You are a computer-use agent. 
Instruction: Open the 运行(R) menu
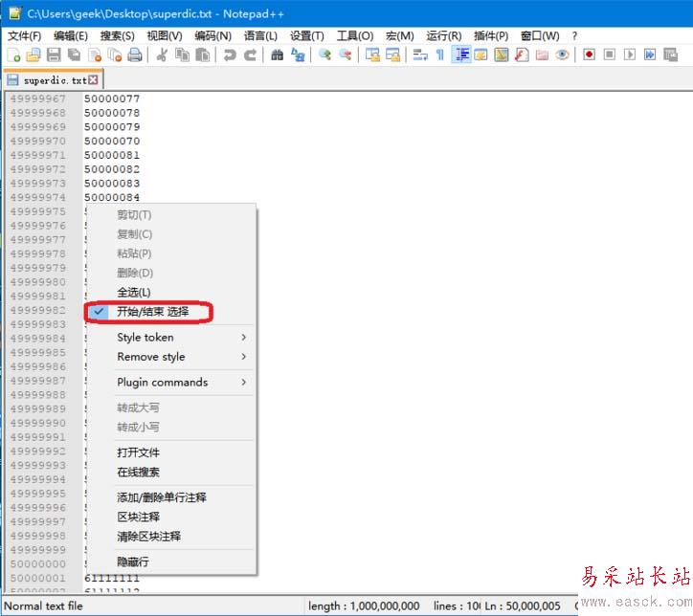click(444, 35)
